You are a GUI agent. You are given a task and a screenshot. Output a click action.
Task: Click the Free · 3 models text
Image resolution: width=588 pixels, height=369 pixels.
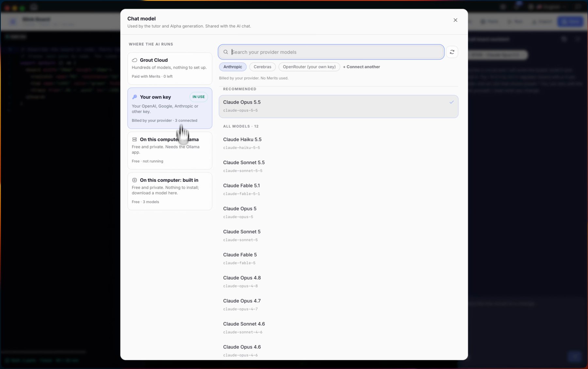pos(145,202)
